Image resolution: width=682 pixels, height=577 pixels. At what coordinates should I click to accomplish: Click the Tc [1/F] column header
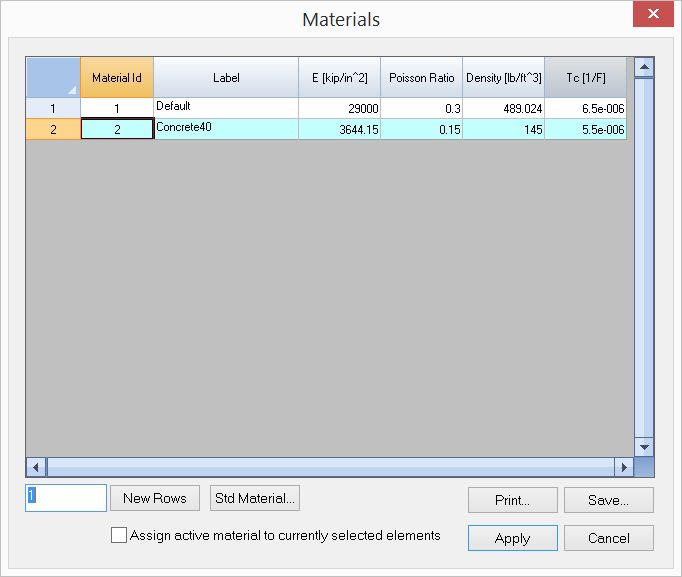[x=585, y=77]
